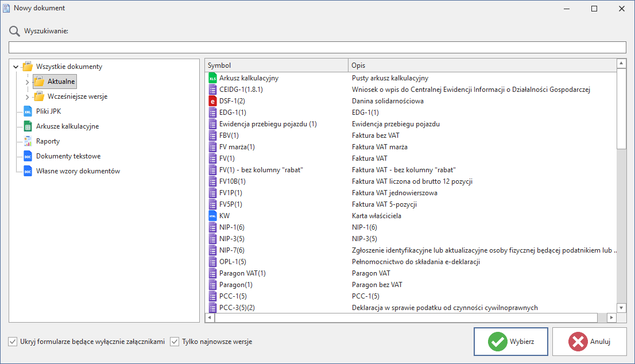Click the form icon next to FV marża(1)
635x364 pixels.
pyautogui.click(x=212, y=147)
